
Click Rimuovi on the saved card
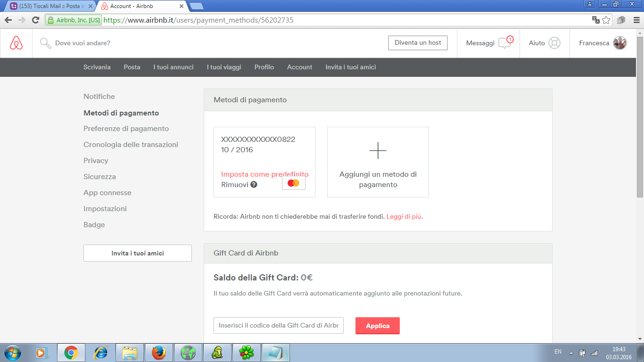click(235, 185)
